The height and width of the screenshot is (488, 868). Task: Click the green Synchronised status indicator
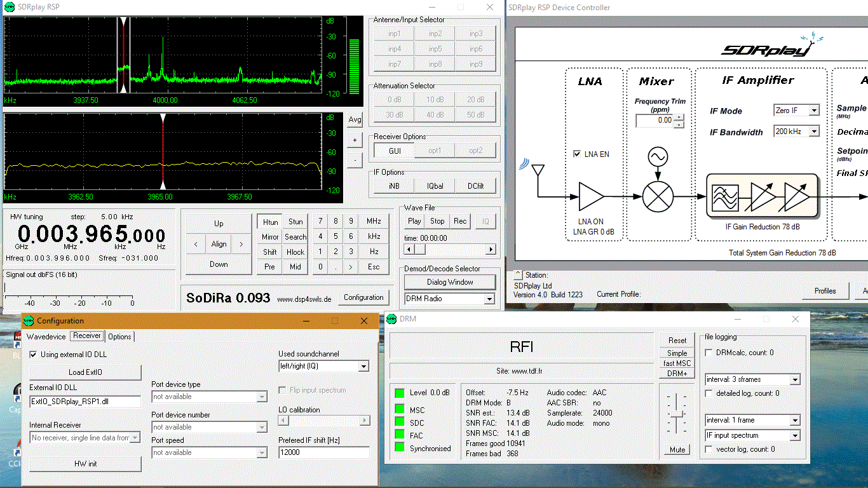[x=399, y=447]
